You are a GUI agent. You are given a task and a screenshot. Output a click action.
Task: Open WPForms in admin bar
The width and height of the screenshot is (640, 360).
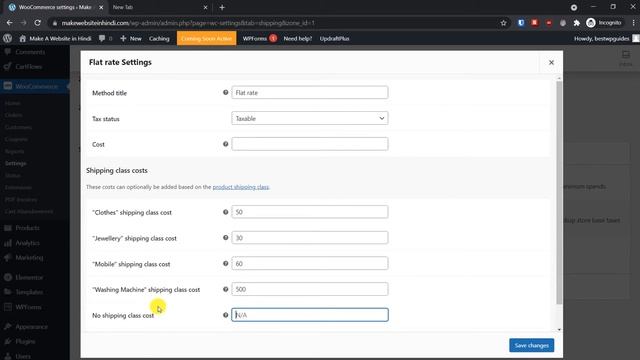[259, 38]
